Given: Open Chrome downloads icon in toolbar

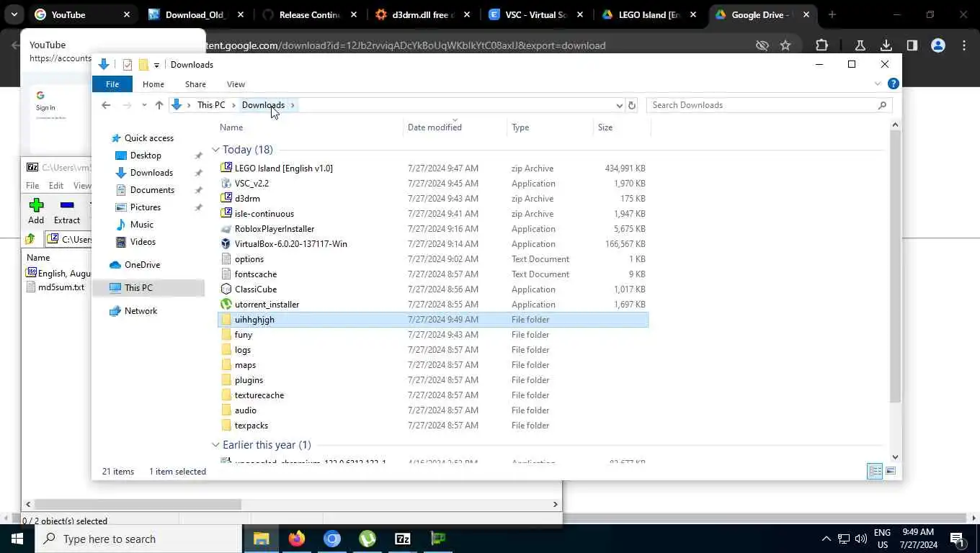Looking at the screenshot, I should click(x=886, y=45).
